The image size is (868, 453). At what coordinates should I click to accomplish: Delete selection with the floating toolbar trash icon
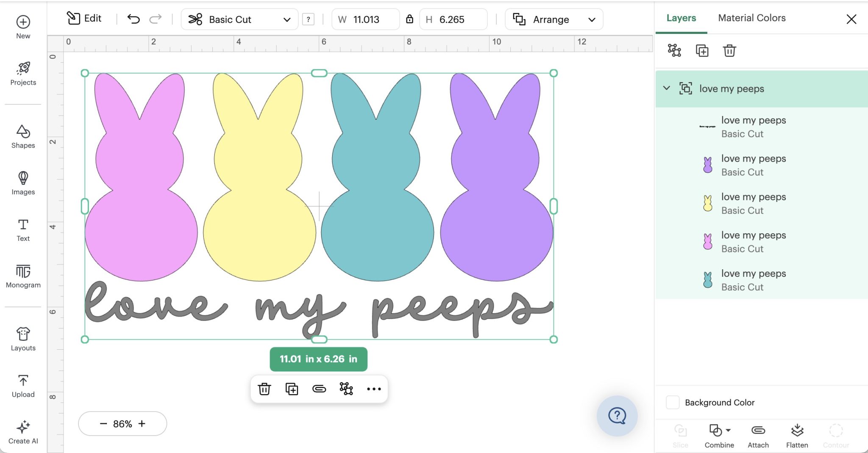click(x=264, y=389)
